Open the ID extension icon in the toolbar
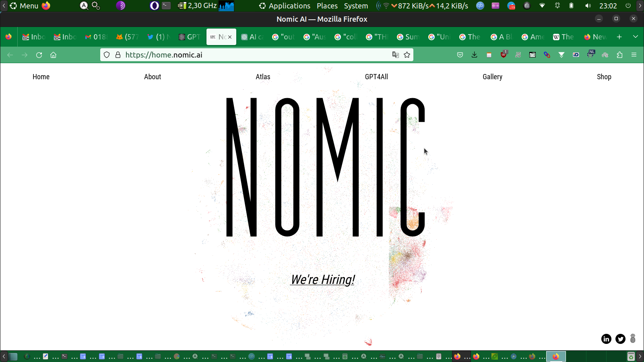644x362 pixels. pos(576,55)
